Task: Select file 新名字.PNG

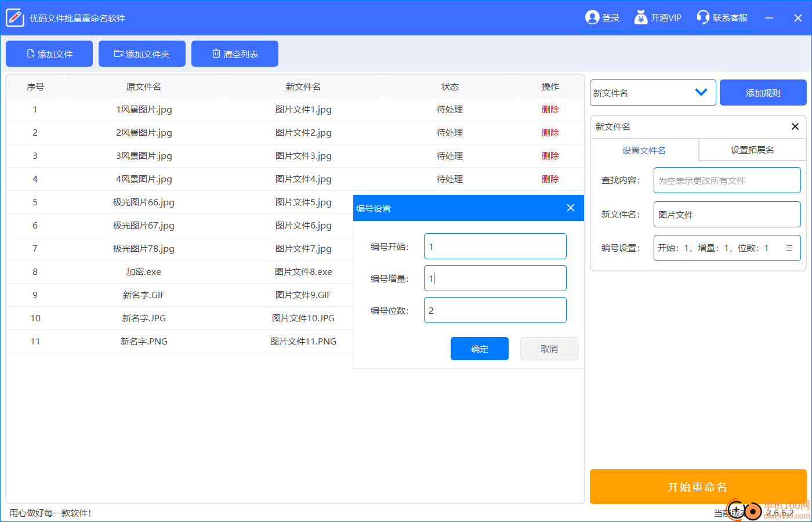Action: tap(144, 342)
